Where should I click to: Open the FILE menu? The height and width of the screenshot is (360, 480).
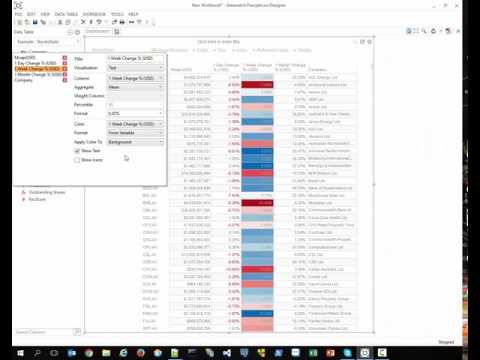pyautogui.click(x=18, y=14)
